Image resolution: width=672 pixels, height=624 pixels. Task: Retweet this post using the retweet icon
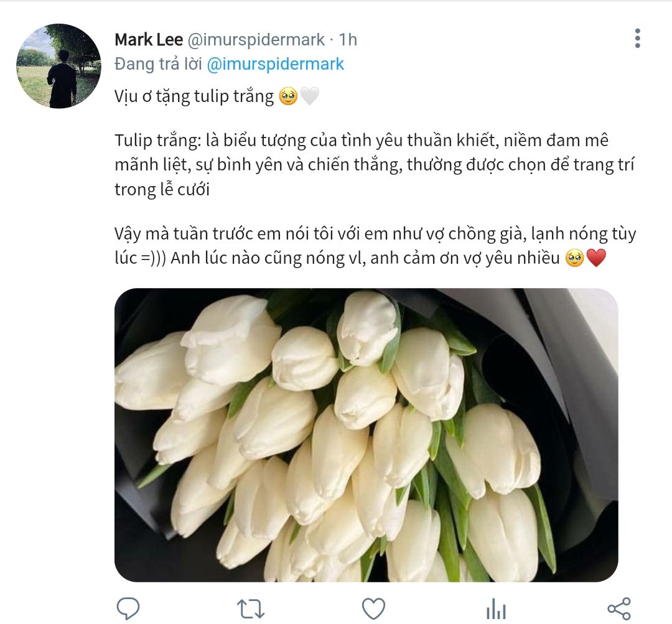point(251,608)
